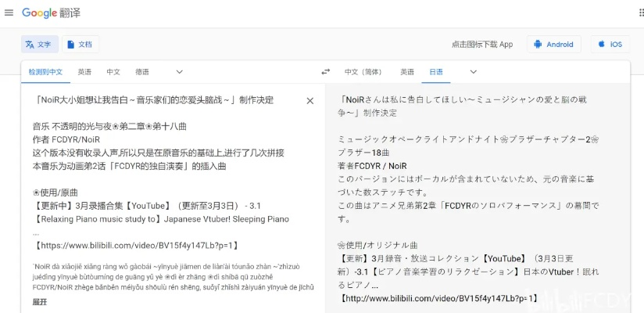Choose 中文 as source language
Image resolution: width=644 pixels, height=313 pixels.
pos(113,72)
